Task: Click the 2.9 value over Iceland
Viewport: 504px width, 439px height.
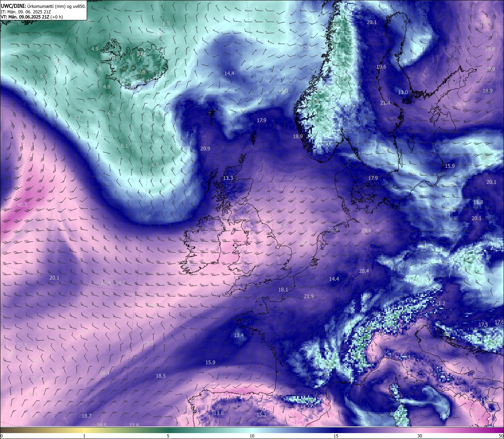Action: (142, 72)
